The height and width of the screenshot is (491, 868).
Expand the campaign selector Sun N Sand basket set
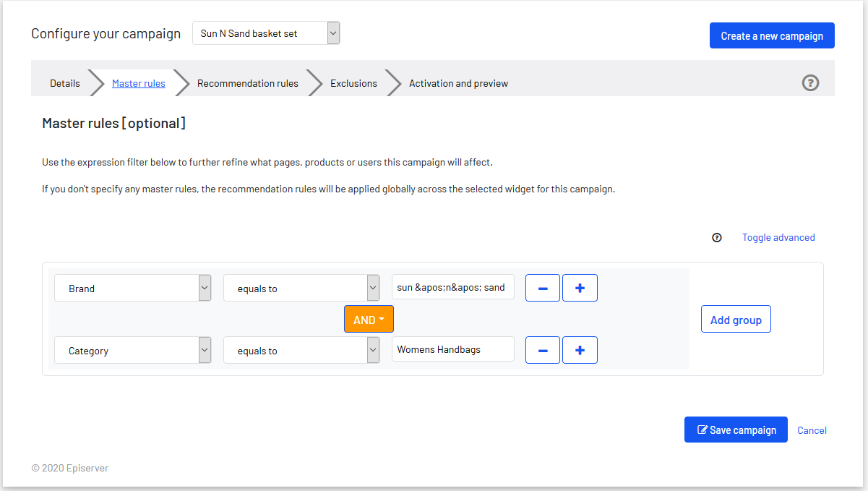265,33
